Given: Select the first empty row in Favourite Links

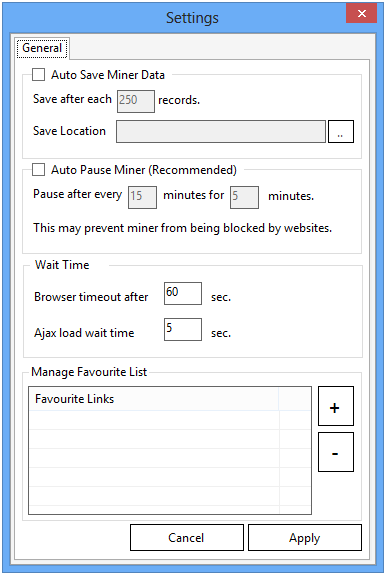Looking at the screenshot, I should pos(154,420).
